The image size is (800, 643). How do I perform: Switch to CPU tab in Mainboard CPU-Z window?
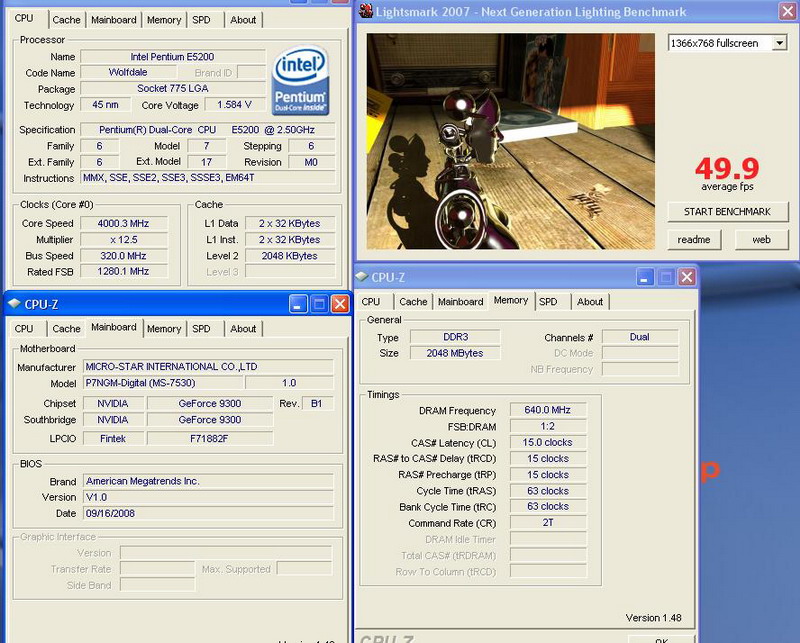pos(24,329)
